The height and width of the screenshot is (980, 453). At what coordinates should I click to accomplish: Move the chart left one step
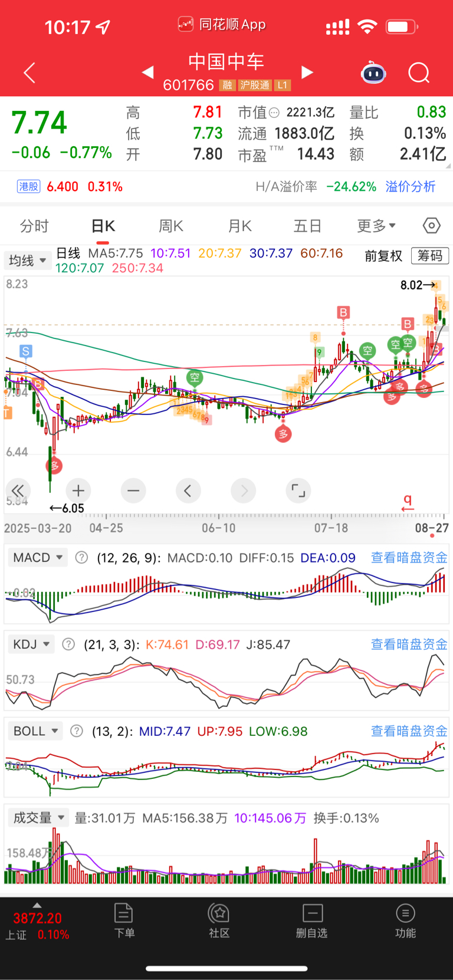188,491
